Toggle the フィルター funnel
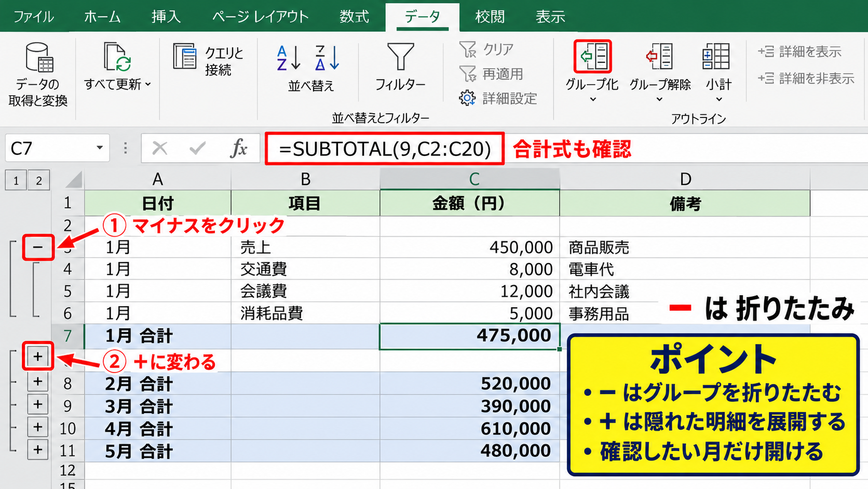Screen dimensions: 868x489 [x=400, y=56]
